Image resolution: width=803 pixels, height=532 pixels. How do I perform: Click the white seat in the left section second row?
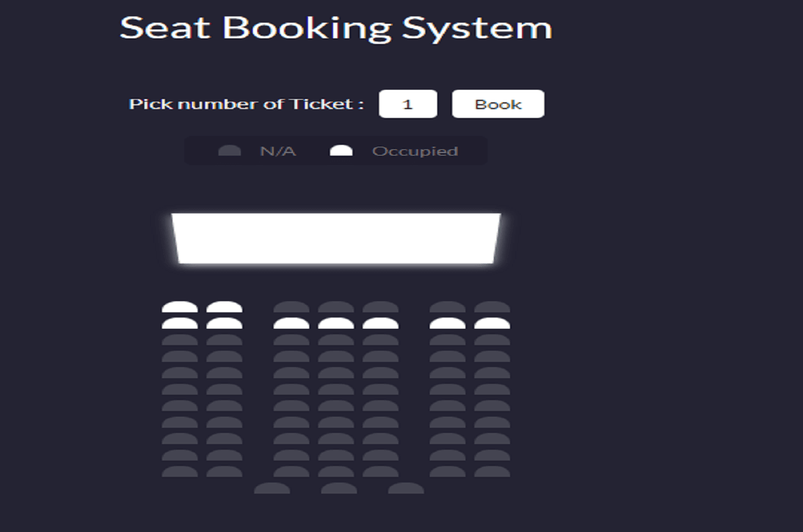pyautogui.click(x=179, y=322)
